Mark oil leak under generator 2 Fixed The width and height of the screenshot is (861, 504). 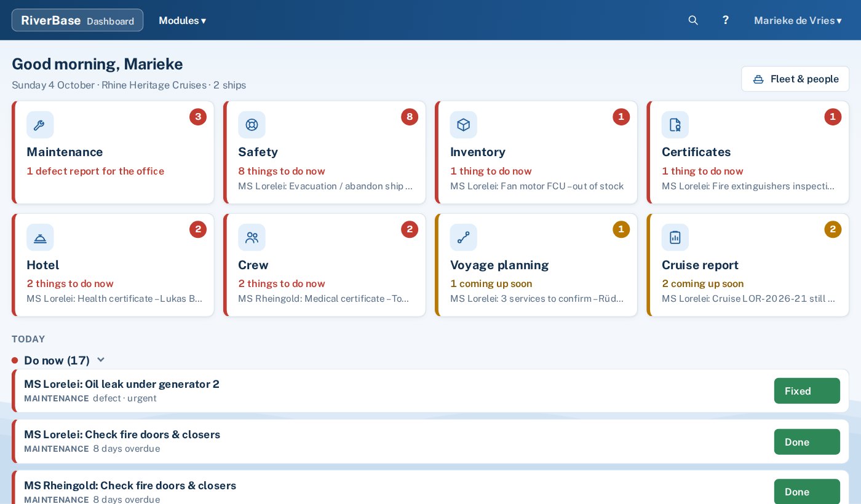pyautogui.click(x=807, y=391)
